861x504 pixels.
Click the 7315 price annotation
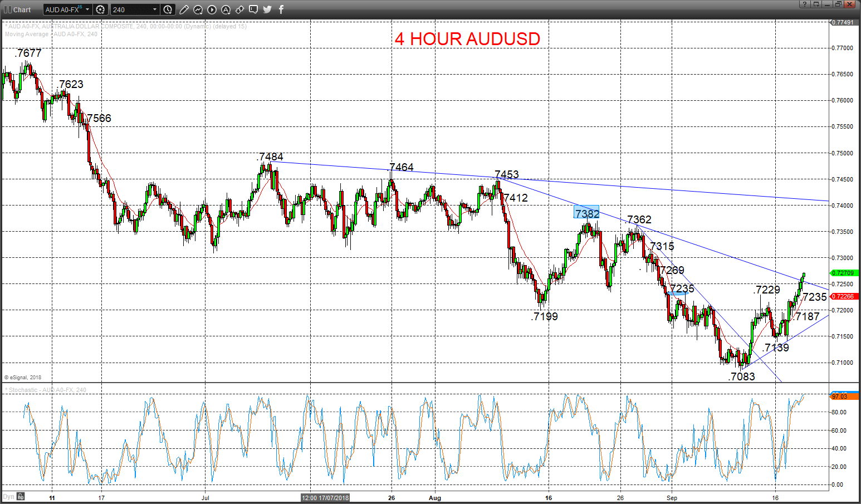click(662, 246)
